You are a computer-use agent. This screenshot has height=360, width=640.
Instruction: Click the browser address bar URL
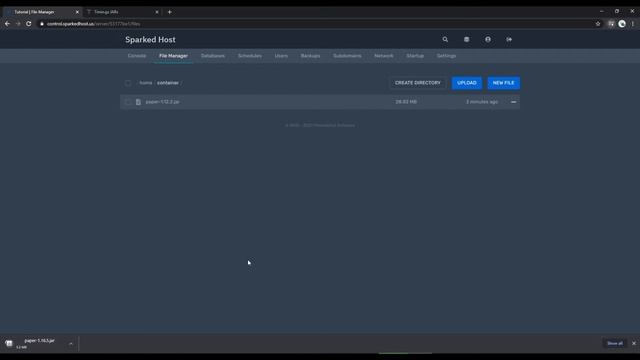[x=93, y=24]
